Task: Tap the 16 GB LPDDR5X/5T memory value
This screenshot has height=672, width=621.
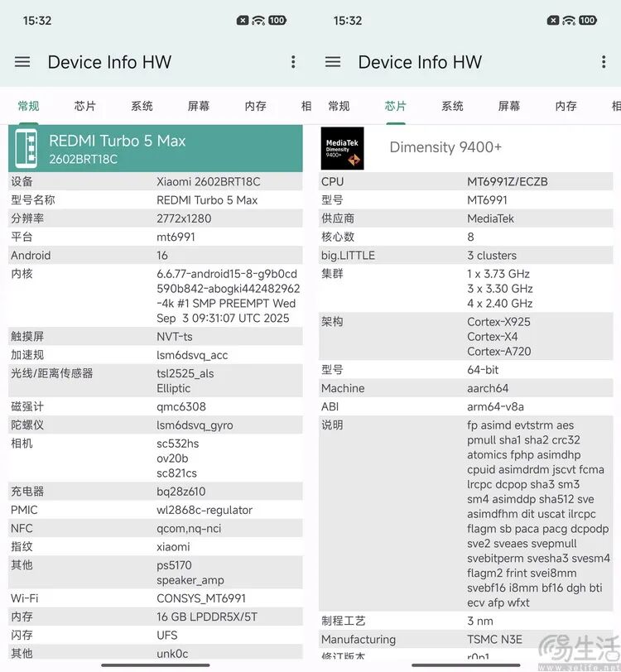Action: pos(207,617)
